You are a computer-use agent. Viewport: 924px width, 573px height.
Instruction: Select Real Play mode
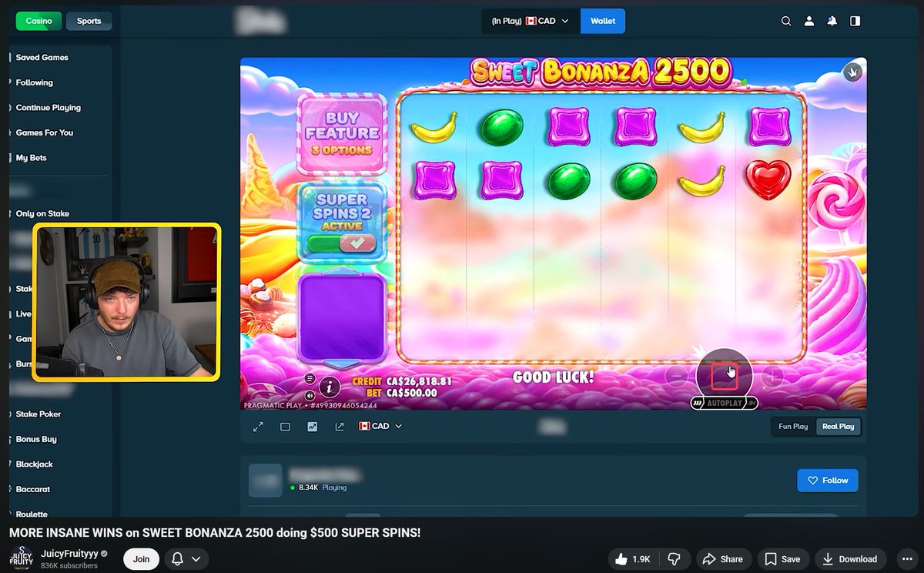pyautogui.click(x=838, y=426)
